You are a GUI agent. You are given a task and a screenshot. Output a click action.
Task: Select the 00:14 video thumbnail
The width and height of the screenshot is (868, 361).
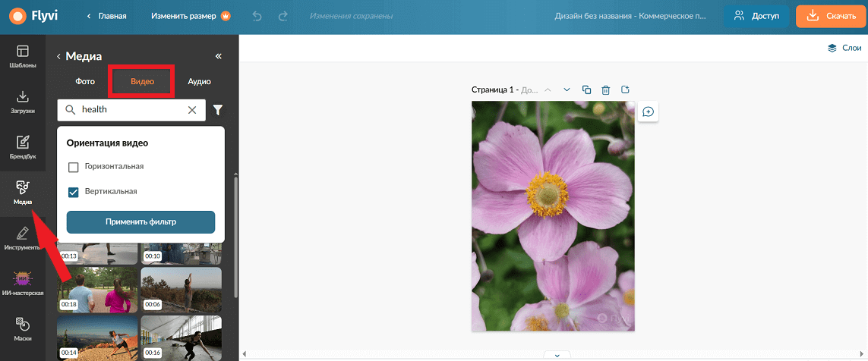pyautogui.click(x=97, y=338)
